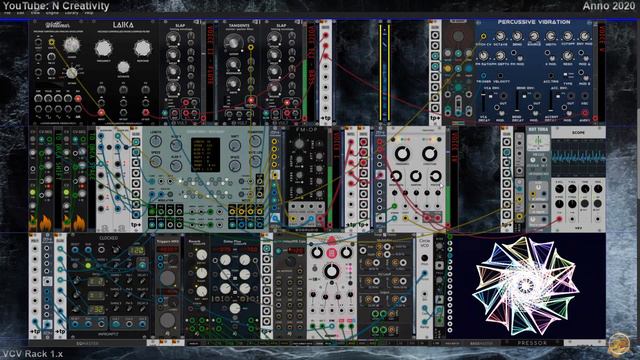Open the Help menu

click(x=89, y=13)
